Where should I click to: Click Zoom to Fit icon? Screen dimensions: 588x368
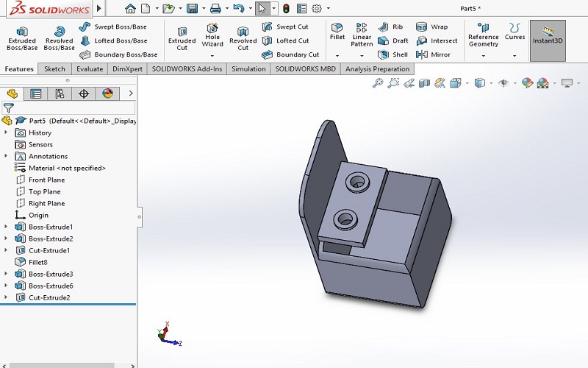pos(378,83)
